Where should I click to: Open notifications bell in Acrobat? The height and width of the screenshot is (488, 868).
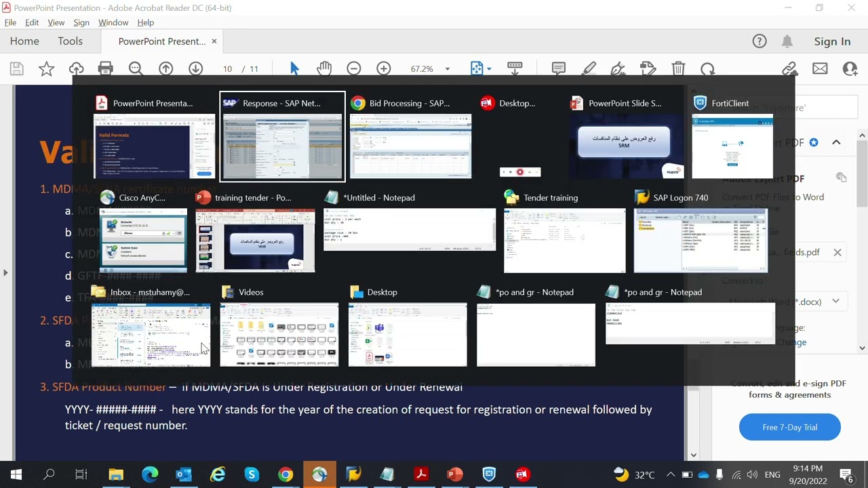pos(787,41)
